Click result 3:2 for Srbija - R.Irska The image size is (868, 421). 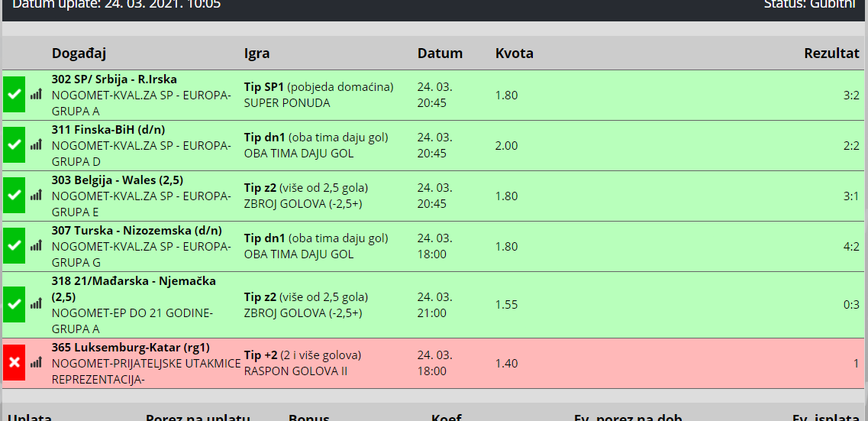click(x=851, y=96)
